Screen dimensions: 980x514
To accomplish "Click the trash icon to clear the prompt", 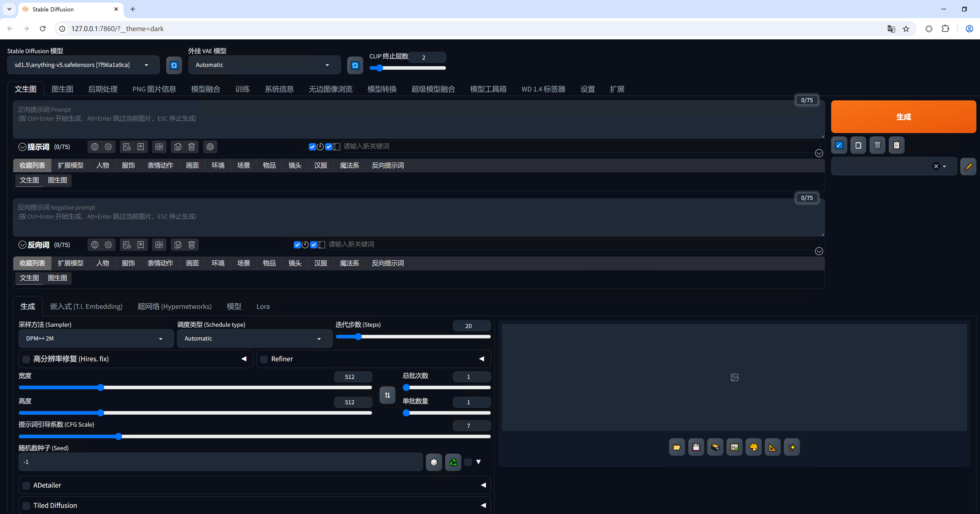I will coord(191,147).
